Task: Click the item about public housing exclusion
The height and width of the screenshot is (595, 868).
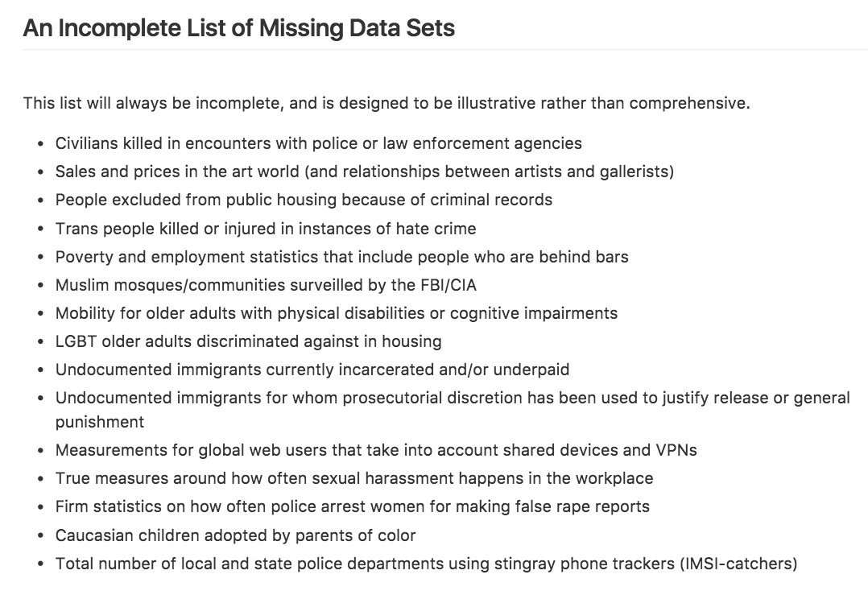Action: tap(304, 200)
